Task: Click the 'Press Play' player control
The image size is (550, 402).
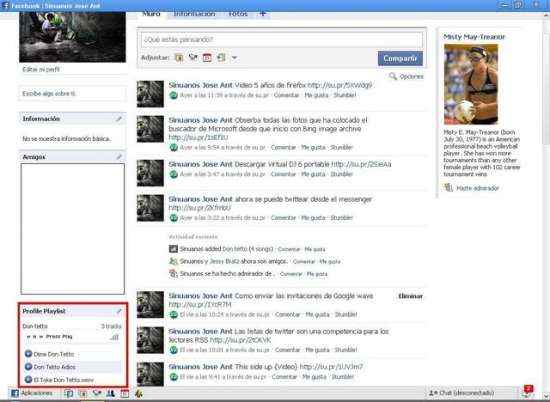Action: click(59, 337)
